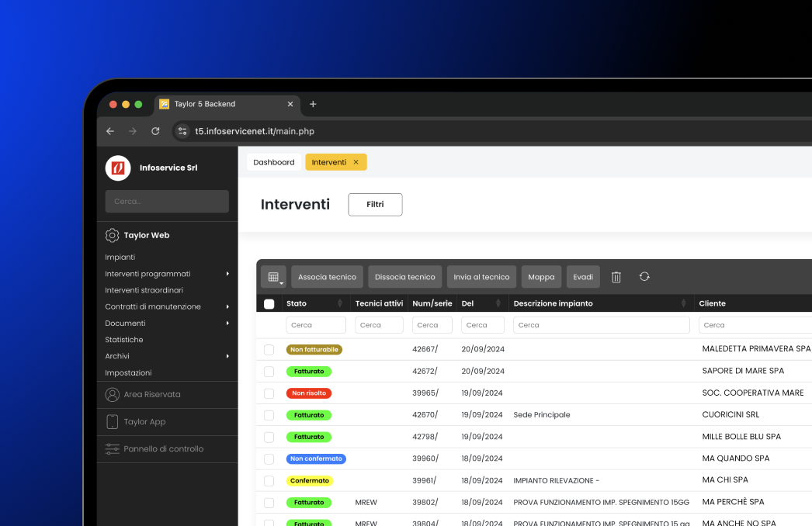Open Taylor Web gear icon
812x526 pixels.
pos(112,235)
